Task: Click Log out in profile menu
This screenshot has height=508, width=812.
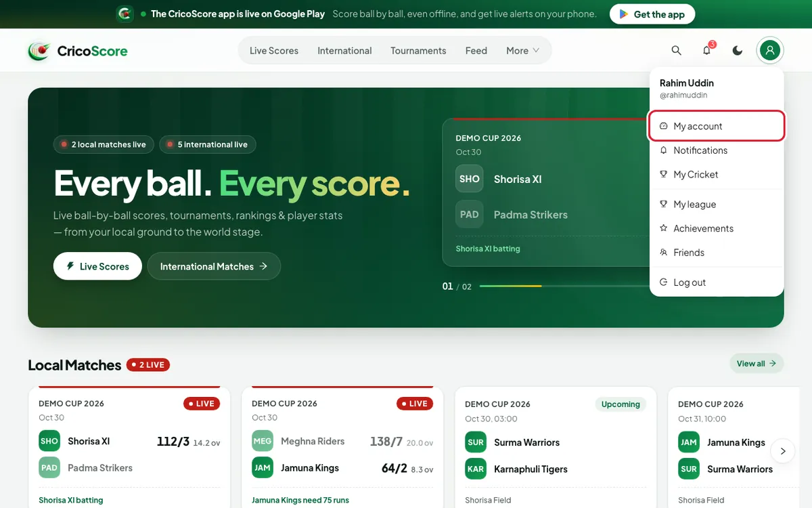Action: [717, 282]
